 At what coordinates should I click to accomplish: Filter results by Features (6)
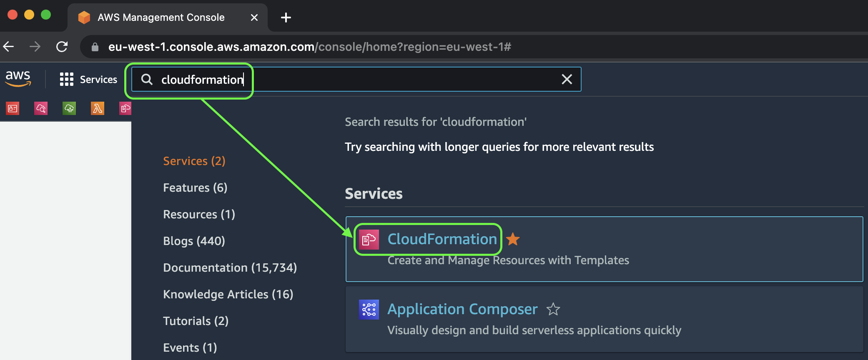click(195, 187)
